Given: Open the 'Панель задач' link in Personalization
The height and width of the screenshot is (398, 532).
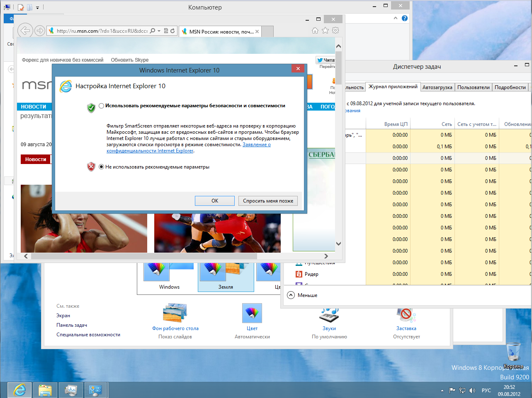Looking at the screenshot, I should click(x=72, y=325).
